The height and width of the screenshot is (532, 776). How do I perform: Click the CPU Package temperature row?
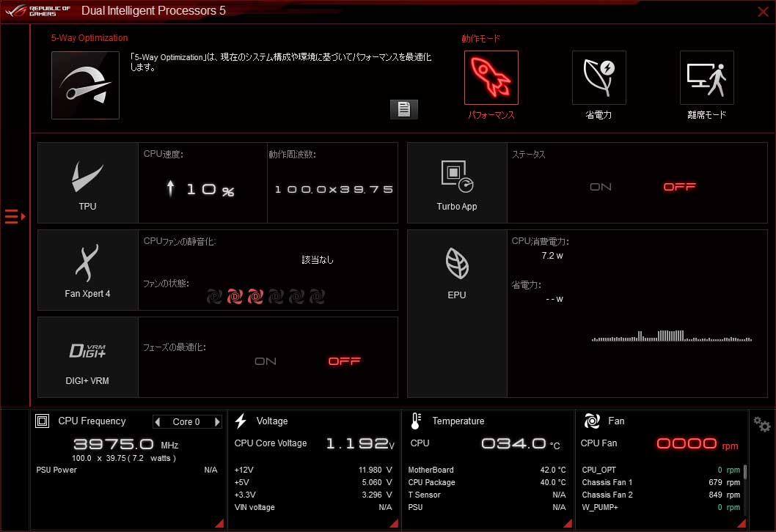coord(487,482)
